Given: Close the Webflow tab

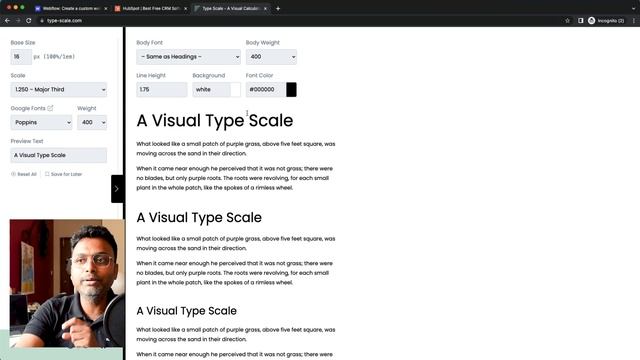Looking at the screenshot, I should [106, 9].
